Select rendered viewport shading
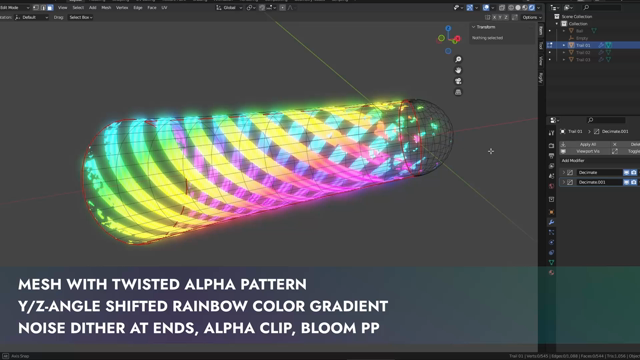This screenshot has height=360, width=640. [532, 8]
